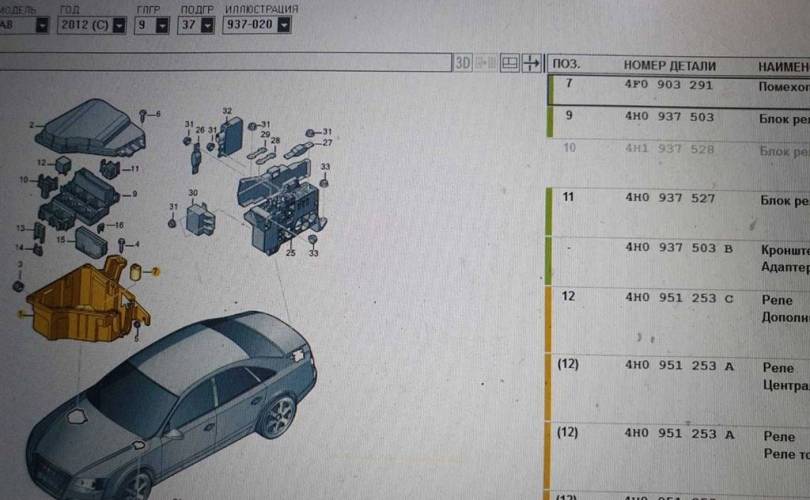Open the model dropdown arrow
810x500 pixels.
(42, 26)
